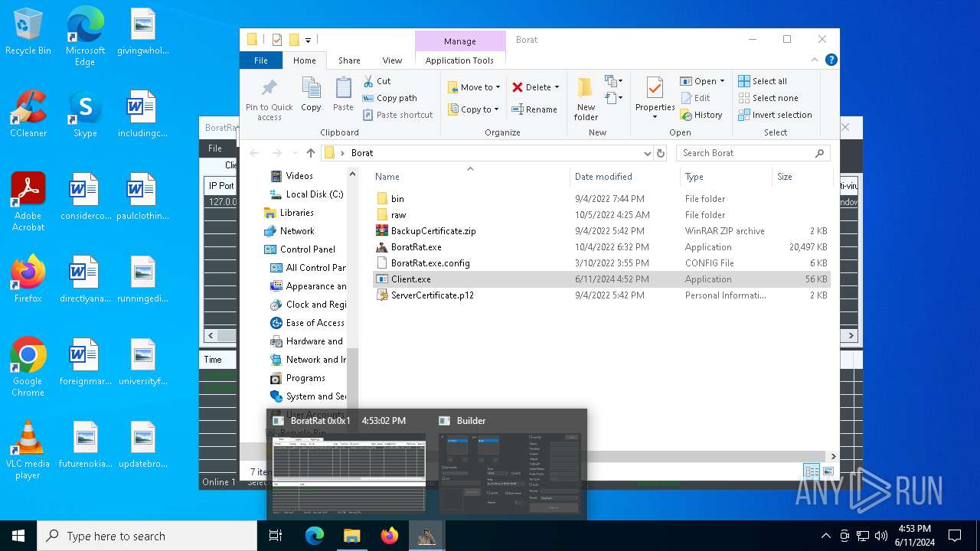Open Firefox on the taskbar

[x=389, y=536]
